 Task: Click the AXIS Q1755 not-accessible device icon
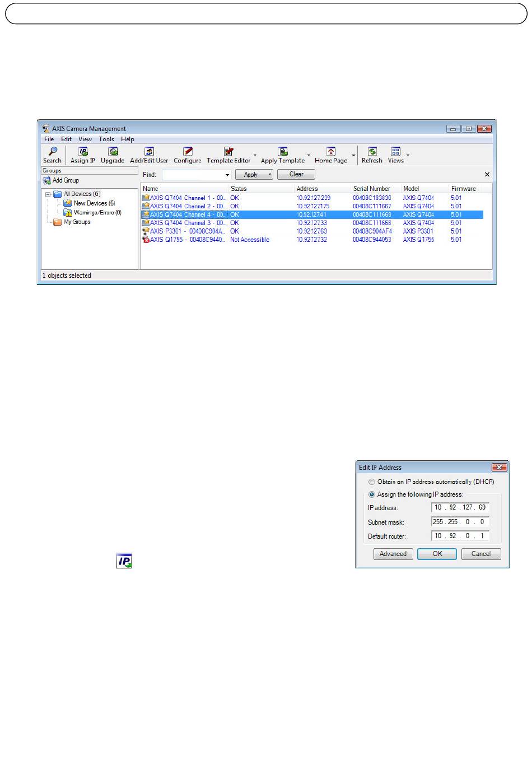pyautogui.click(x=146, y=240)
